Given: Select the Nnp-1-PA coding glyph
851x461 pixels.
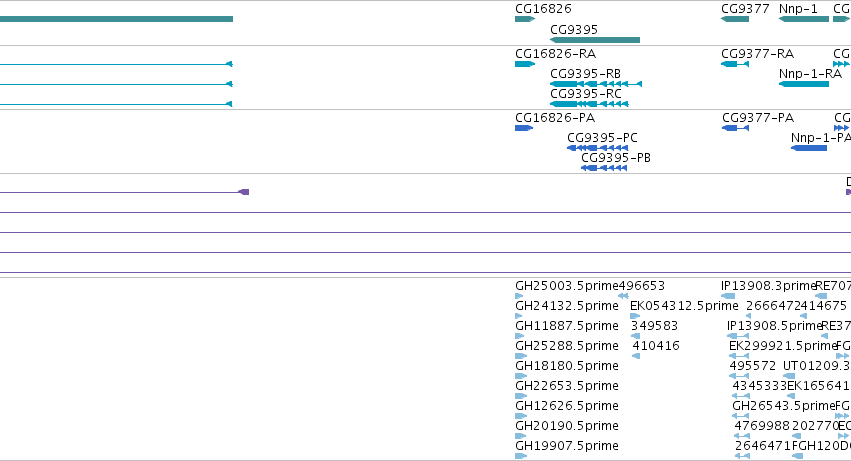Looking at the screenshot, I should [809, 148].
